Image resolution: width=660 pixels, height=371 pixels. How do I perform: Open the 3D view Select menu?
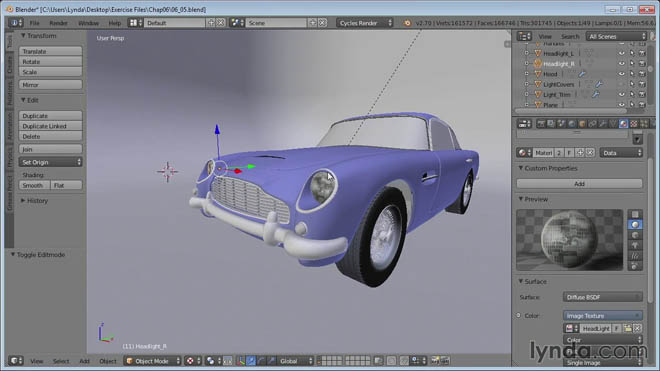(x=61, y=361)
